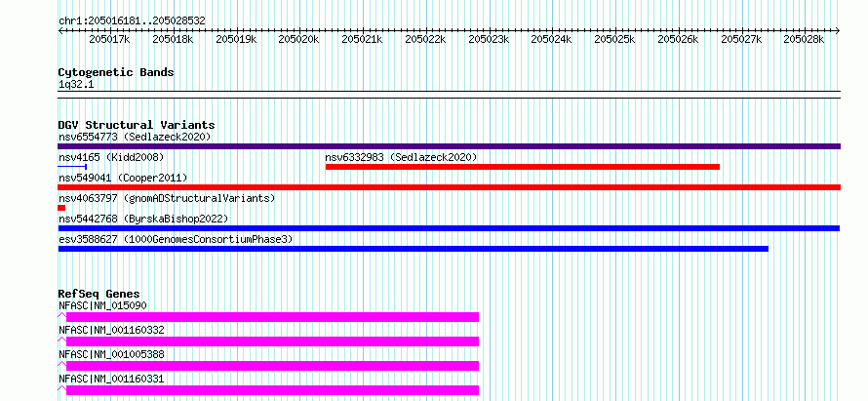
Task: Click the right arrowhead of the ruler
Action: click(838, 31)
